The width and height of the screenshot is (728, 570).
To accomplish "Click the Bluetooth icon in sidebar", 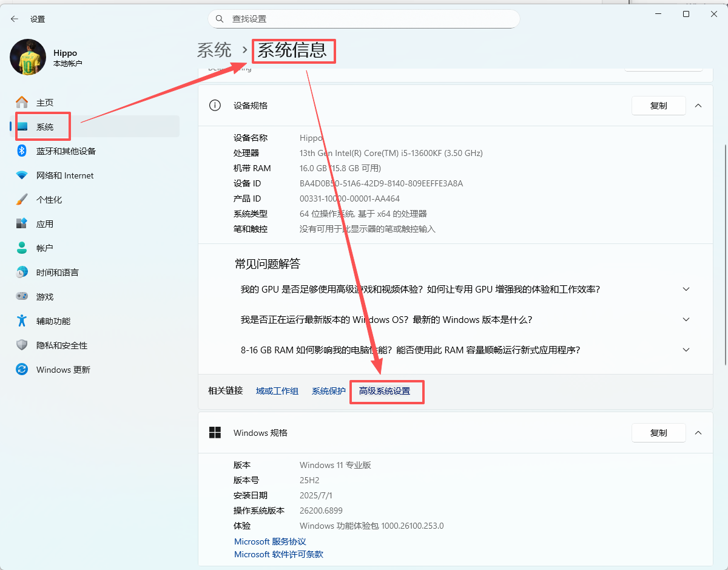I will point(22,151).
